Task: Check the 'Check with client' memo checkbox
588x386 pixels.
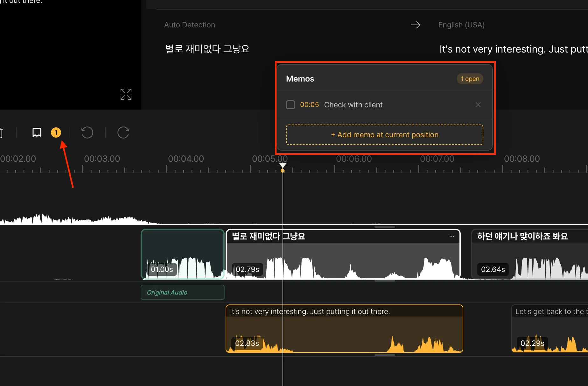Action: [x=290, y=105]
